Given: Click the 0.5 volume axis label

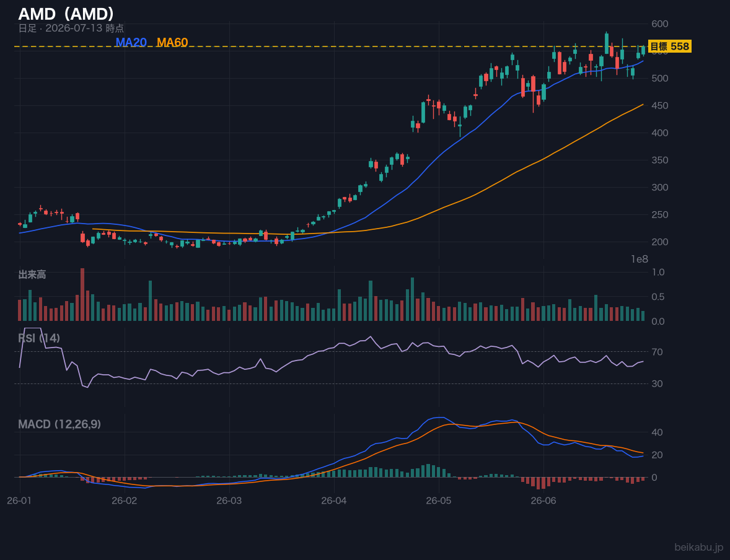Looking at the screenshot, I should coord(658,297).
